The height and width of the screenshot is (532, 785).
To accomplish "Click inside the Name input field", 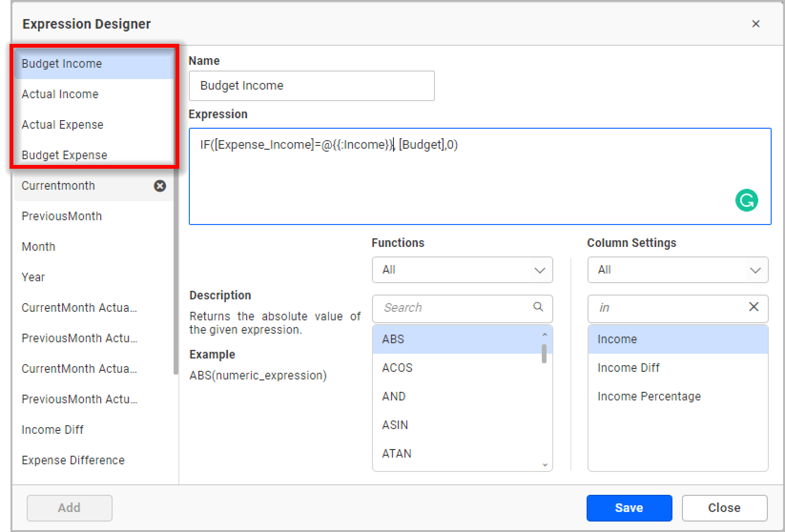I will (x=311, y=86).
